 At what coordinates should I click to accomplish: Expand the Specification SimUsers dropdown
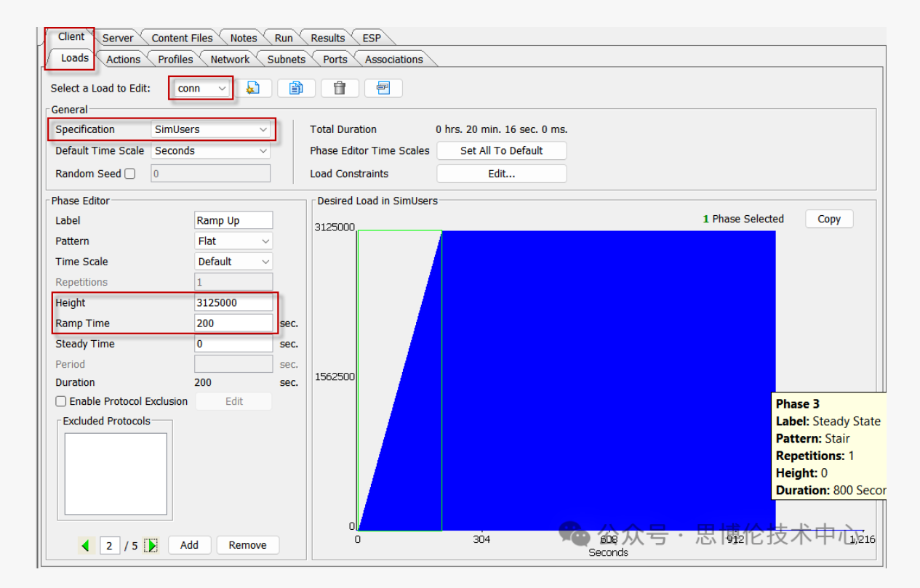point(211,129)
